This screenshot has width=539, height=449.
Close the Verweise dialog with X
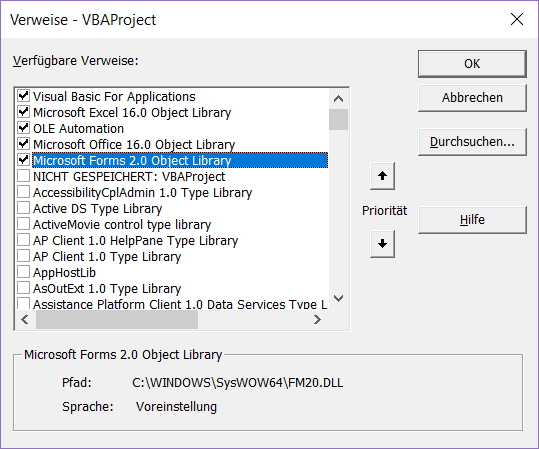coord(517,19)
